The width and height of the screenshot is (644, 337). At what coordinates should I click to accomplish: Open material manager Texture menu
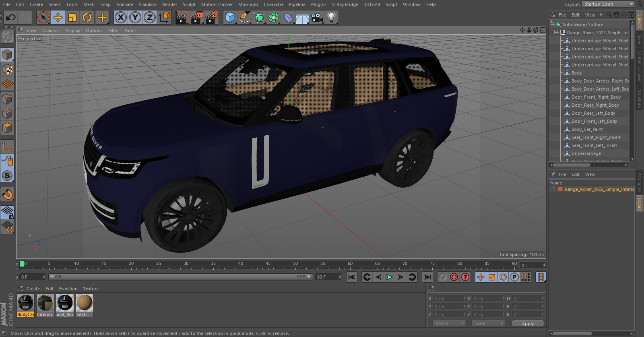pyautogui.click(x=91, y=289)
